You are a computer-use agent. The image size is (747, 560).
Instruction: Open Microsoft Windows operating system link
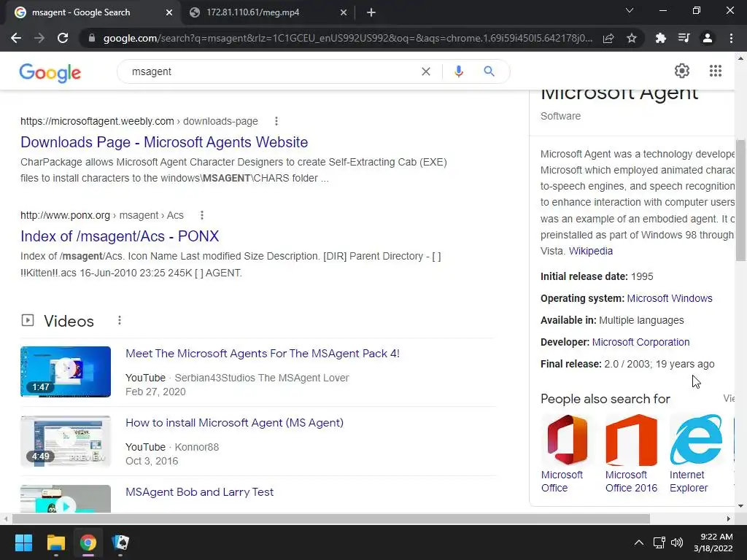[670, 298]
